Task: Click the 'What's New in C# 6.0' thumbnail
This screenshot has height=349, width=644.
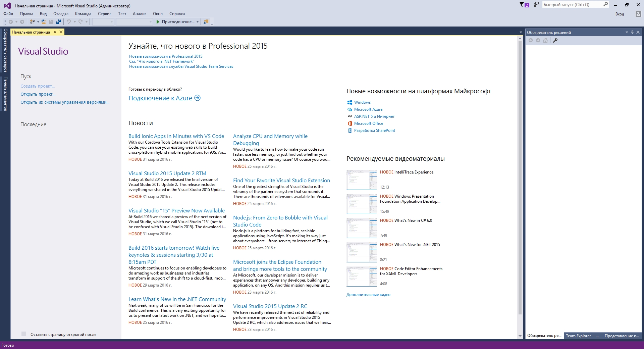Action: pos(362,228)
